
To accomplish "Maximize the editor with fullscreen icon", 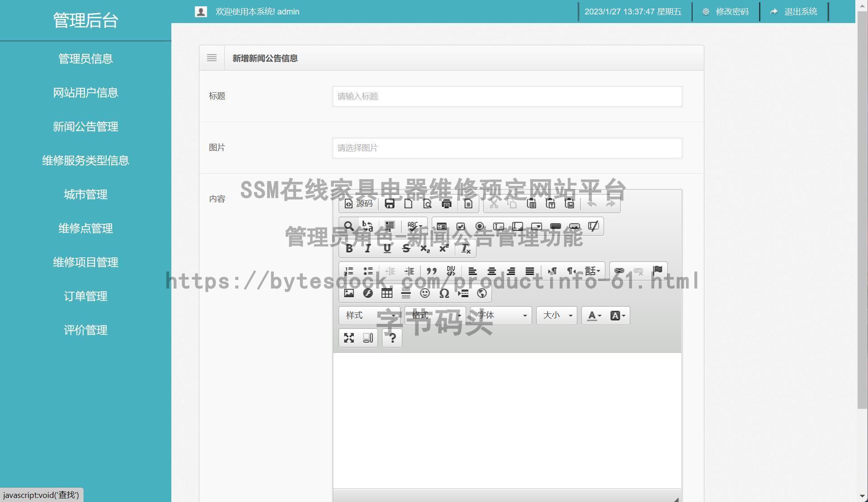I will click(x=349, y=338).
